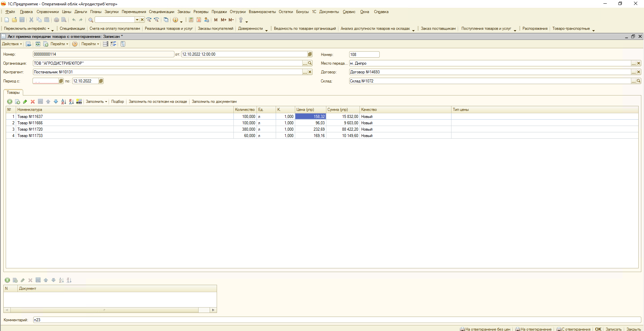
Task: Click the barcode scan icon in Товары toolbar
Action: point(79,102)
